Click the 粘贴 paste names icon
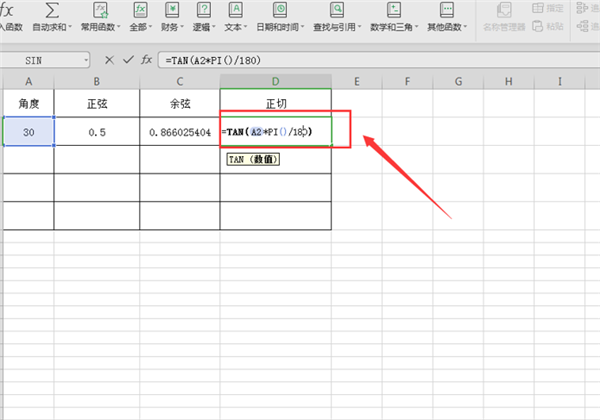Screen dimensions: 600x420 point(538,26)
